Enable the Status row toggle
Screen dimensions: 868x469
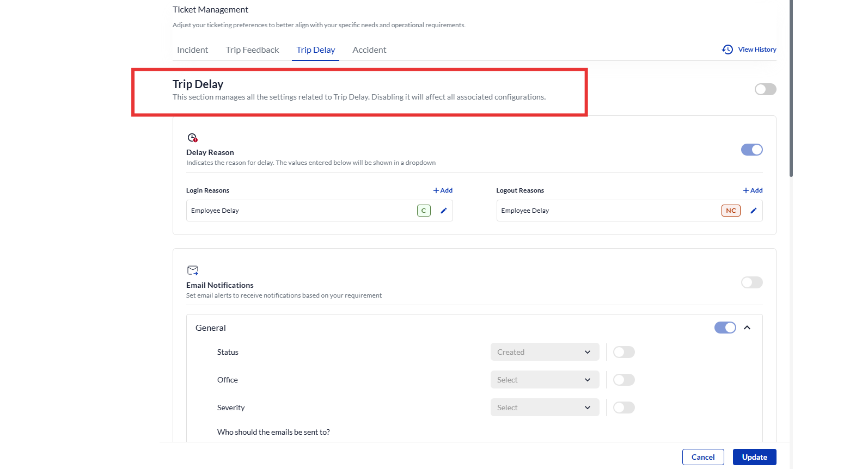tap(624, 352)
